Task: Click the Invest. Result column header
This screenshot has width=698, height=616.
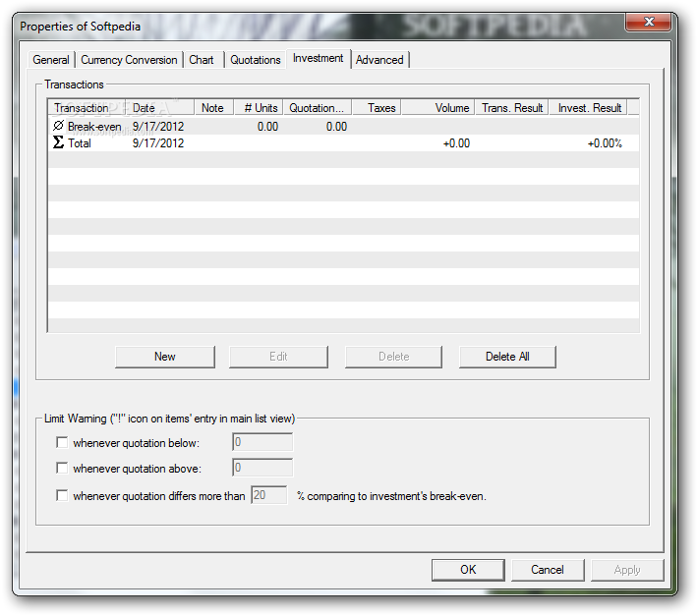Action: (x=589, y=108)
